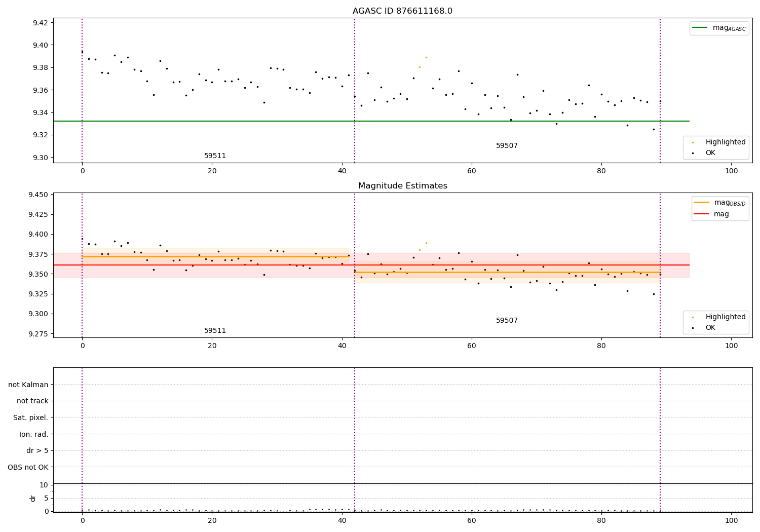Click the highest orange highlighted point in middle plot
The image size is (760, 532).
coord(426,243)
